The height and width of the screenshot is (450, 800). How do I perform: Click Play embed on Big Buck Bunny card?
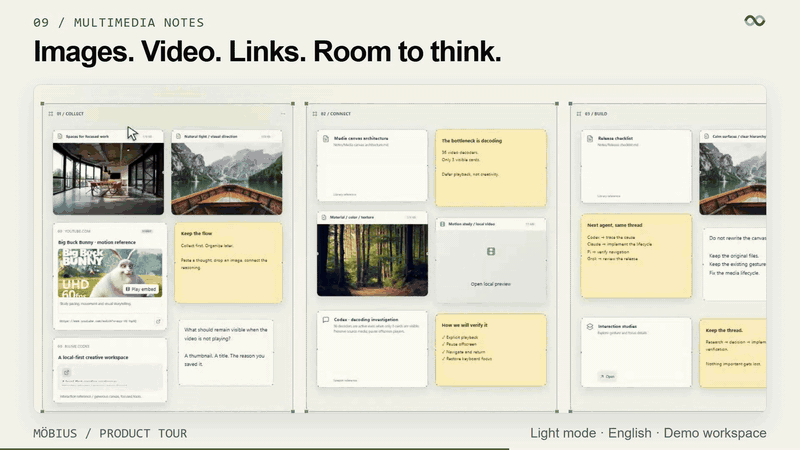tap(141, 289)
